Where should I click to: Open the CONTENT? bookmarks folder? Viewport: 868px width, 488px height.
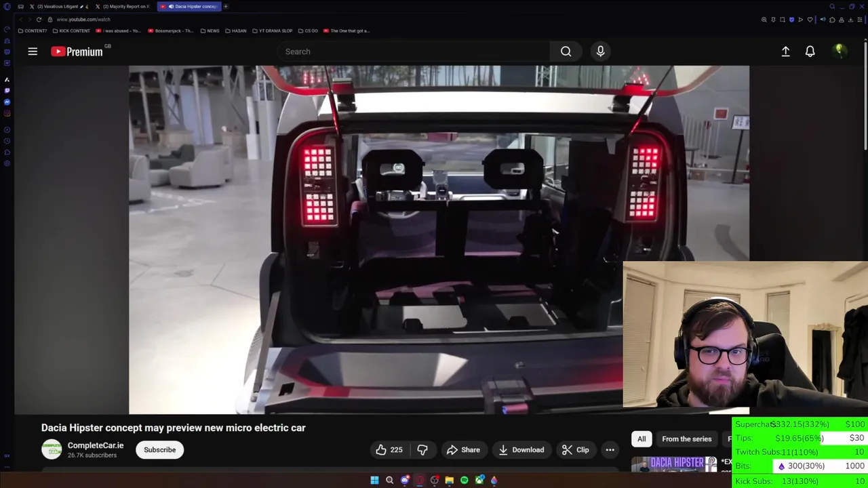point(33,30)
